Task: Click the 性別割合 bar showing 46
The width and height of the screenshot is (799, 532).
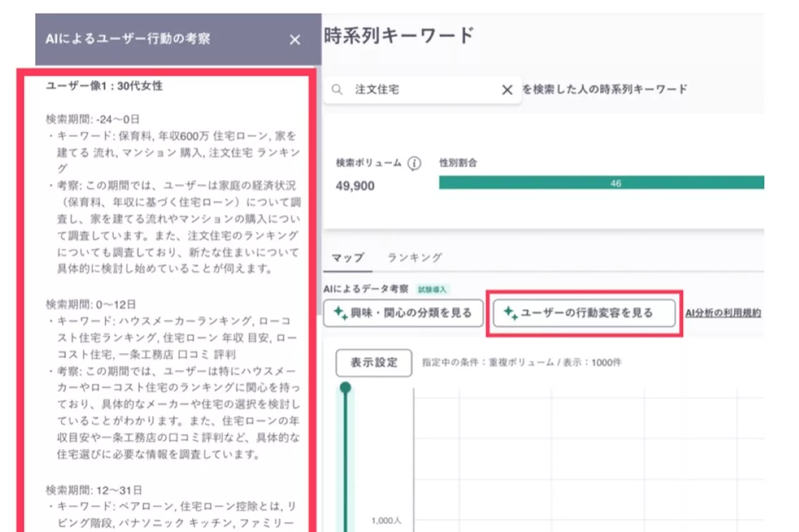Action: pyautogui.click(x=601, y=183)
